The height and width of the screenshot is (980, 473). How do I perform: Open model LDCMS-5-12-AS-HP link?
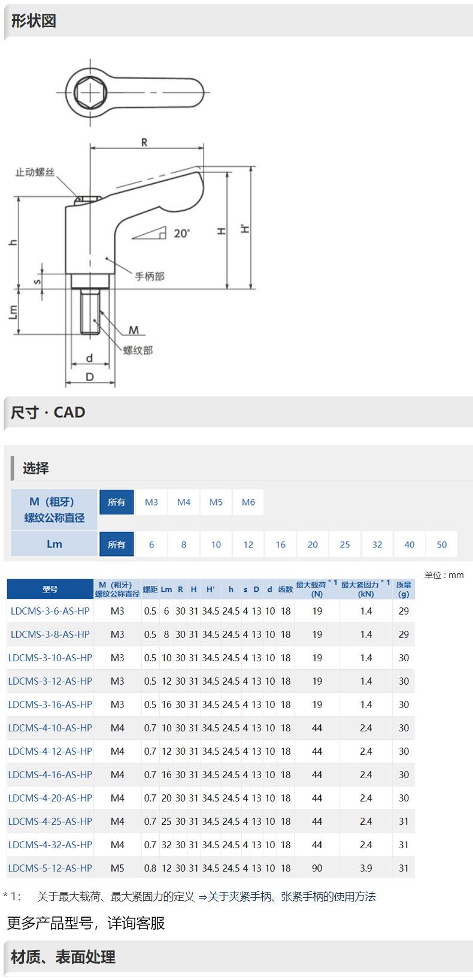tap(50, 868)
